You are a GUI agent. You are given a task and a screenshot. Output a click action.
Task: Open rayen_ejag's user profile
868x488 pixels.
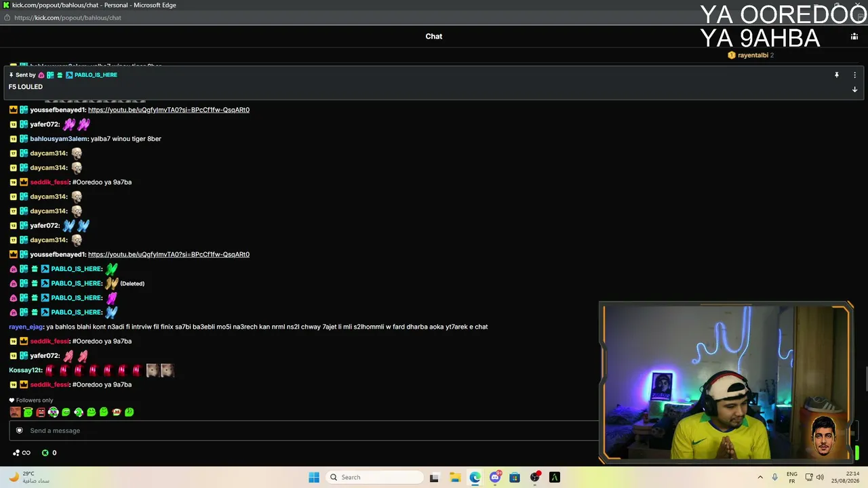[26, 327]
